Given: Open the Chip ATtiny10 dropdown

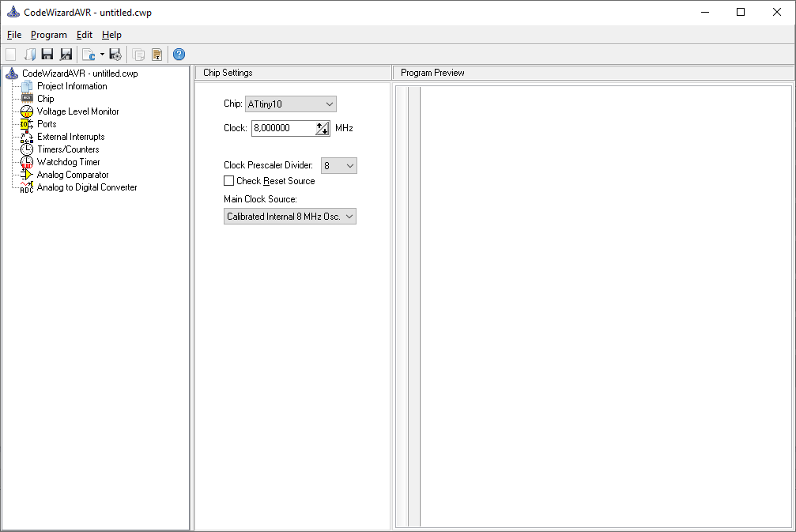Looking at the screenshot, I should point(290,104).
